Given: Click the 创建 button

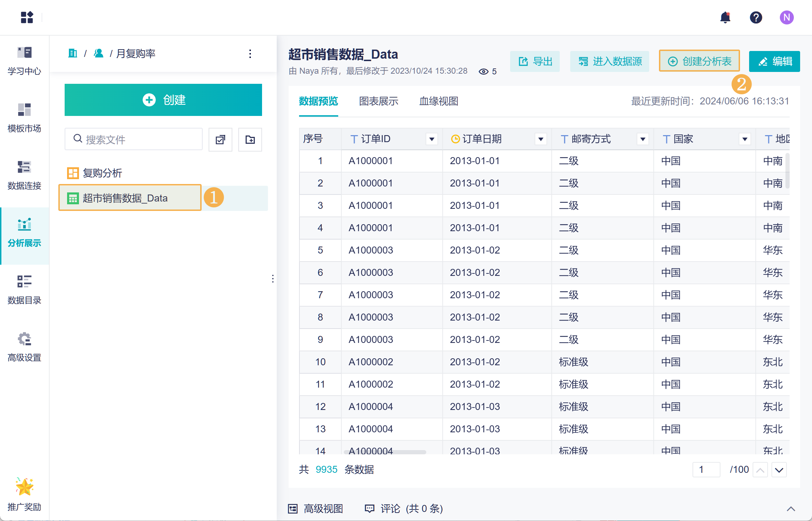Looking at the screenshot, I should click(x=163, y=100).
